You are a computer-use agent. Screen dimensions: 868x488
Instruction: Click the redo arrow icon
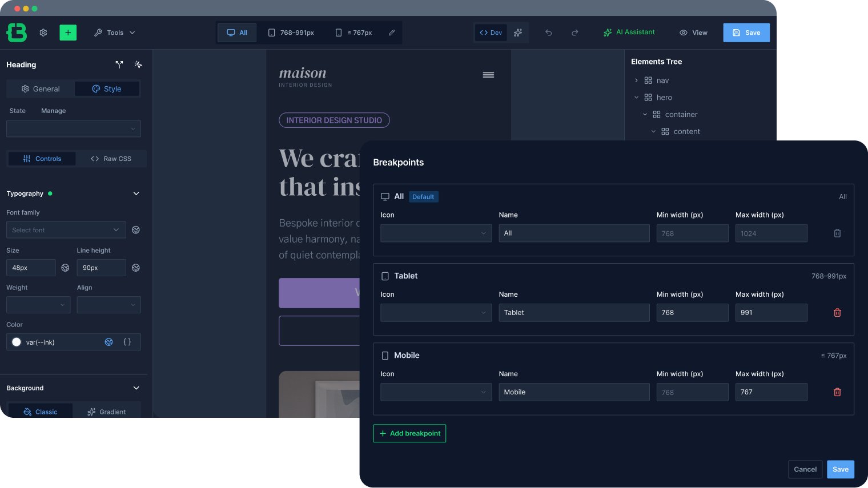click(575, 33)
